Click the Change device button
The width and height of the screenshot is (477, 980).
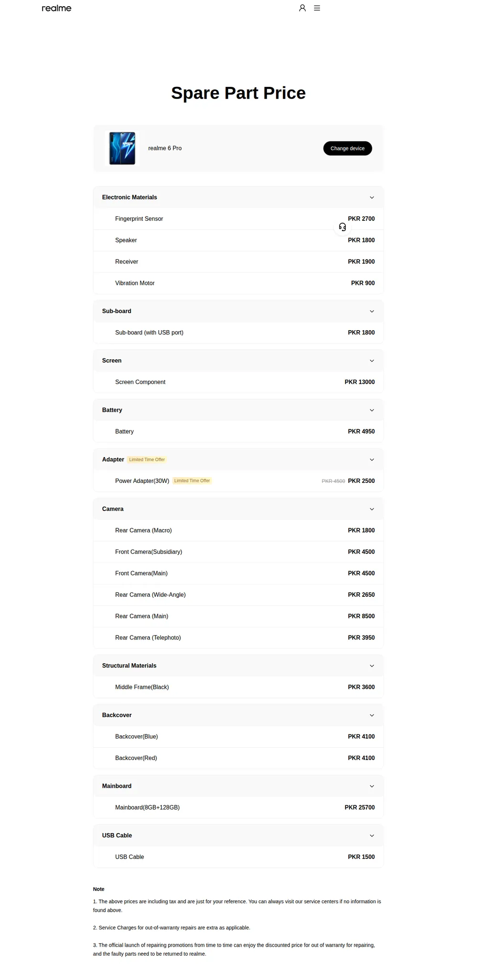click(348, 148)
